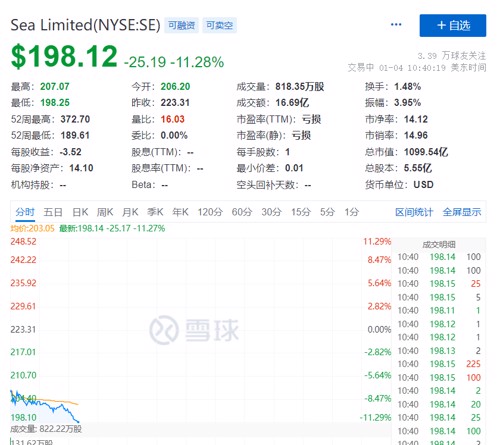Open 区间统计 range statistics
Viewport: 500px width, 445px height.
click(x=414, y=212)
